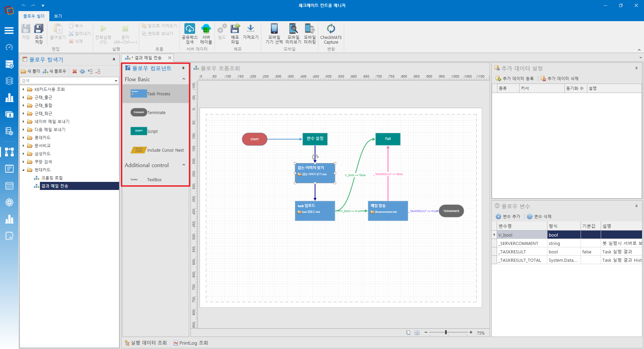Toggle pin on 플로우 탐색기 panel
Image resolution: width=644 pixels, height=349 pixels.
click(x=114, y=59)
